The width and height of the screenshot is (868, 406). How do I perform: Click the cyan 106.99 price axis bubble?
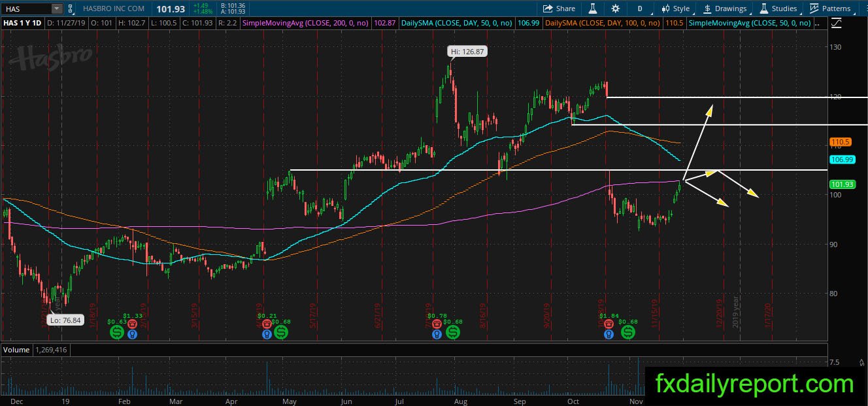click(841, 160)
